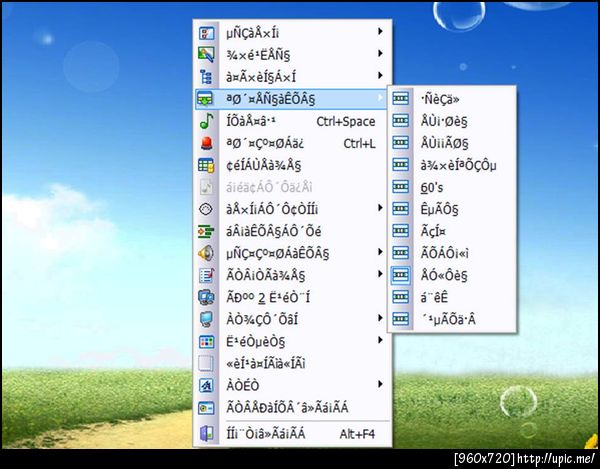Click the colored squares window icon 'Ë¹éÒµèÒ§'
Screen dimensions: 600x469
[x=206, y=342]
